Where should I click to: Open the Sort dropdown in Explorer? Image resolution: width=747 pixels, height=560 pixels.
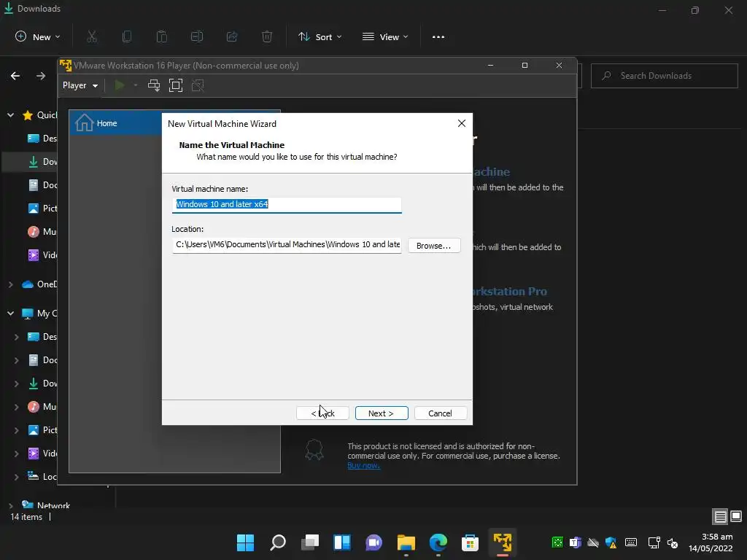tap(320, 36)
